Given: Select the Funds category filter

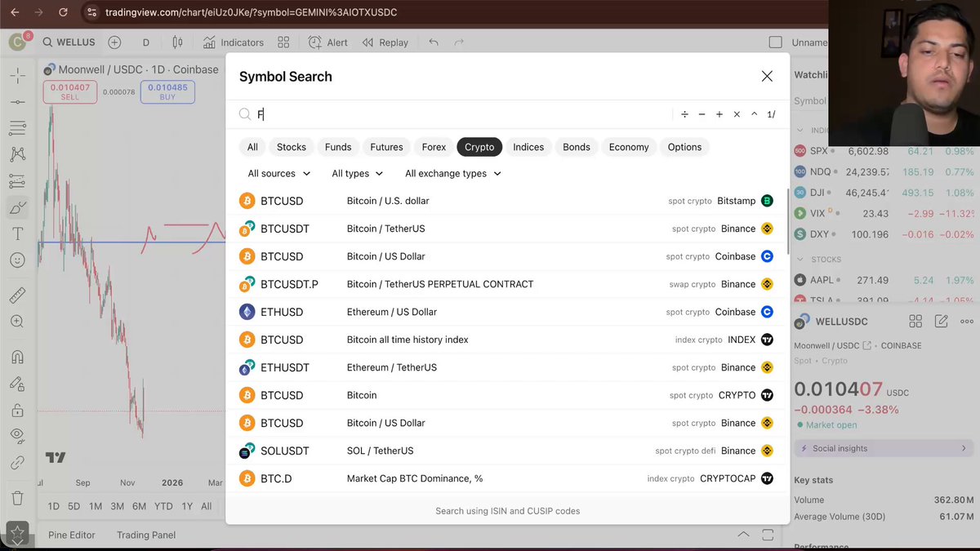Looking at the screenshot, I should (x=338, y=147).
